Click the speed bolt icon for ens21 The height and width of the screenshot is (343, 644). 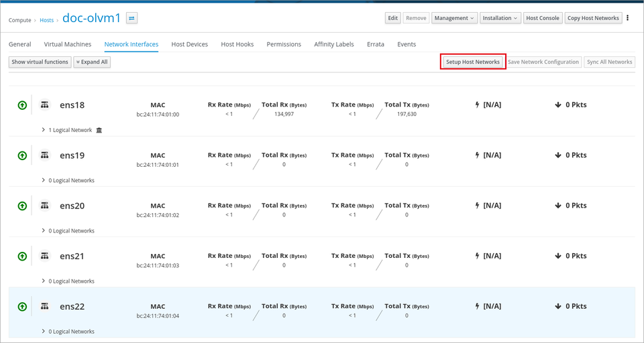pos(477,256)
